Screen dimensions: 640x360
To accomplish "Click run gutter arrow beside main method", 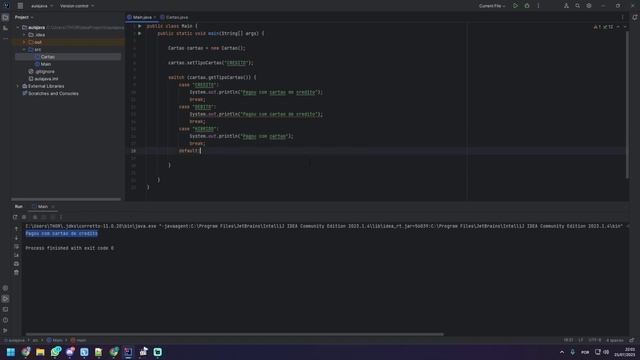I will coord(140,33).
